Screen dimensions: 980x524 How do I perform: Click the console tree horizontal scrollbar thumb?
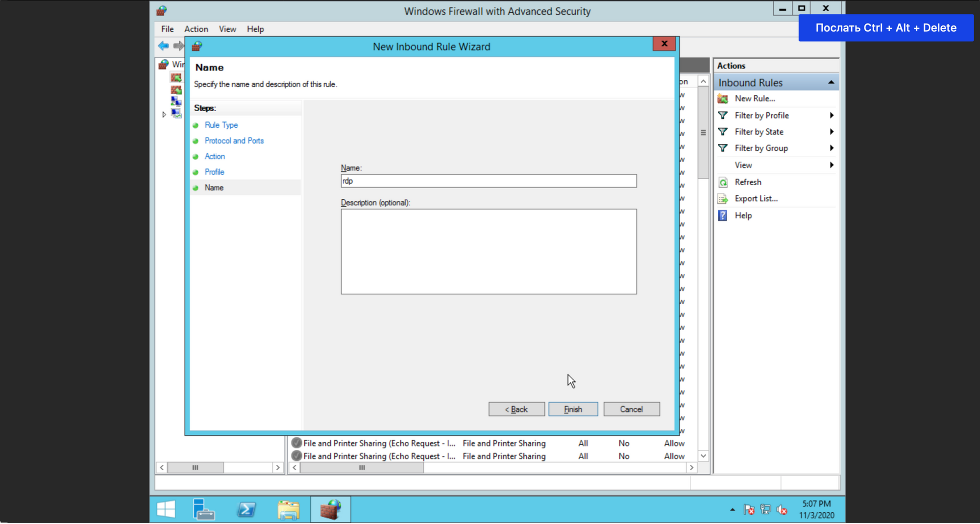pyautogui.click(x=195, y=468)
